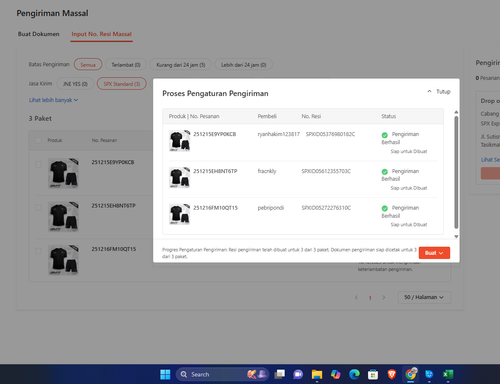Switch to the Buat Dokumen tab
Screen dimensions: 500x384
[39, 34]
